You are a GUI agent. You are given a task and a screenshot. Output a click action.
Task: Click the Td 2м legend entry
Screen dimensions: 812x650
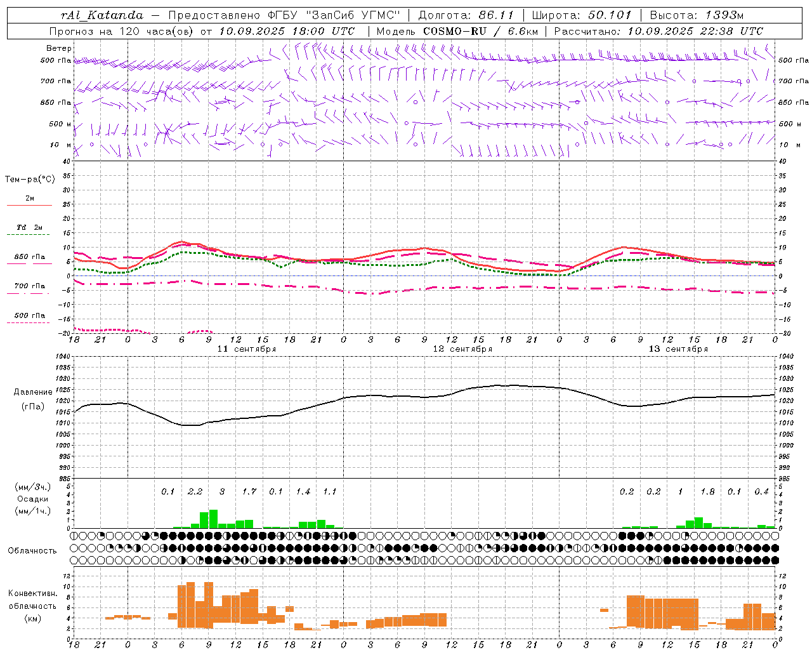29,227
